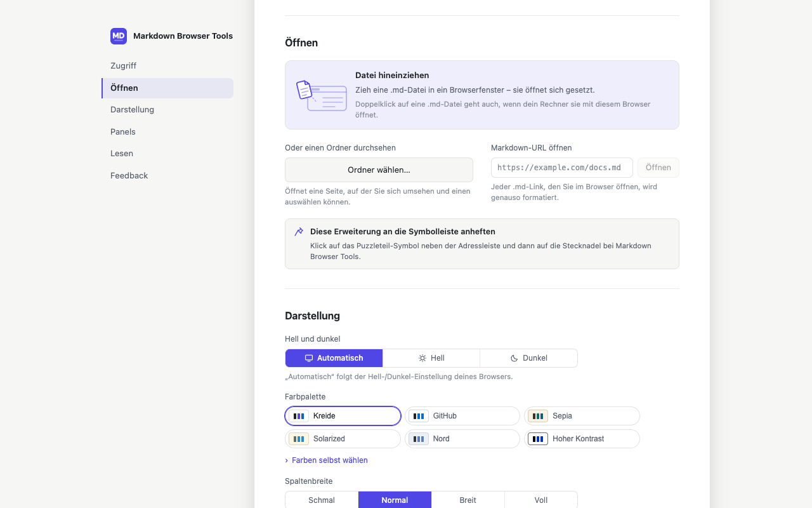This screenshot has width=812, height=508.
Task: Click the Oder einen Ordner durchsehen label
Action: coord(340,148)
